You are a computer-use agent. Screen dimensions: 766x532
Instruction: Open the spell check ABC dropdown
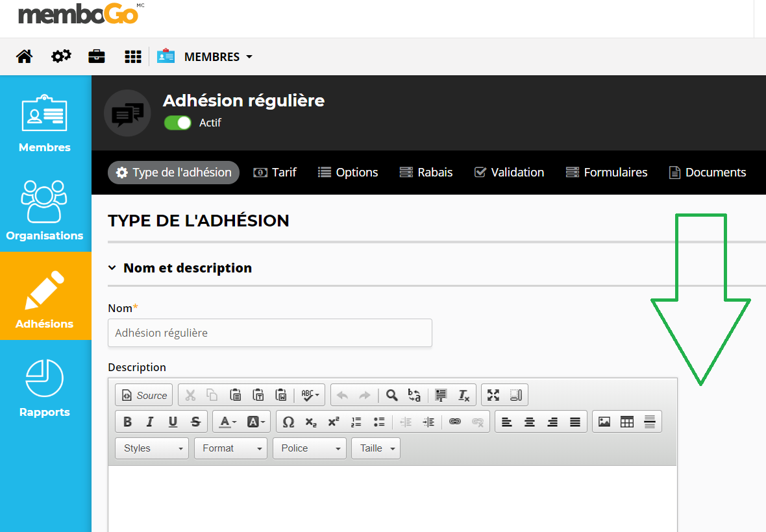(310, 395)
